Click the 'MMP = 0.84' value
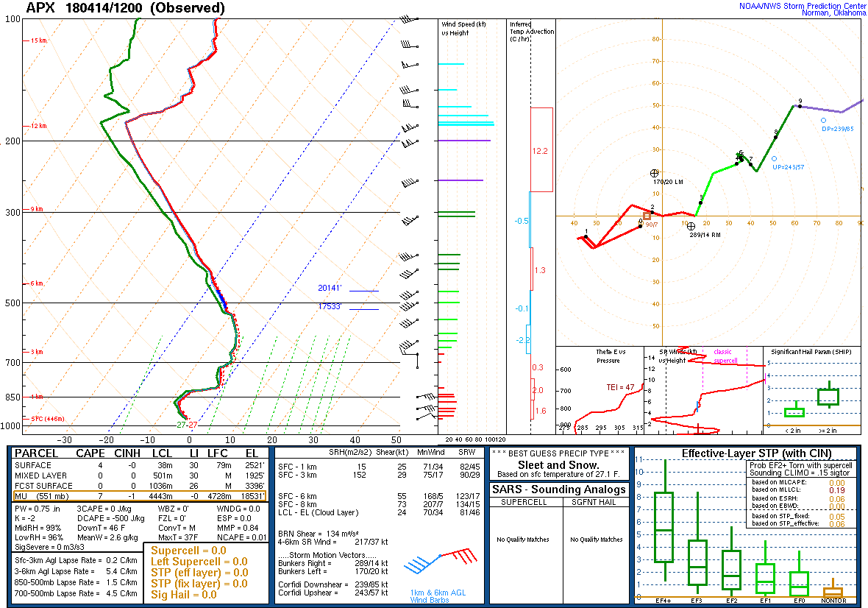Viewport: 868px width, 608px height. point(238,528)
